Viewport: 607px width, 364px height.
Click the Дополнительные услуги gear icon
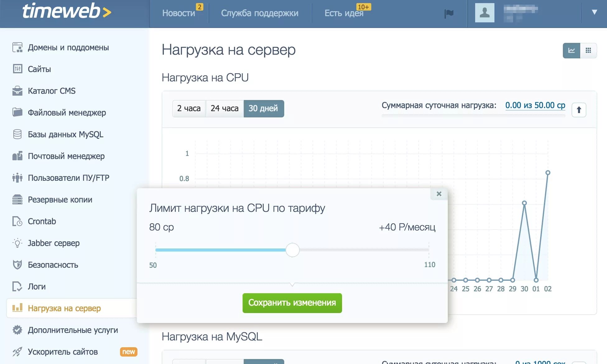coord(17,330)
